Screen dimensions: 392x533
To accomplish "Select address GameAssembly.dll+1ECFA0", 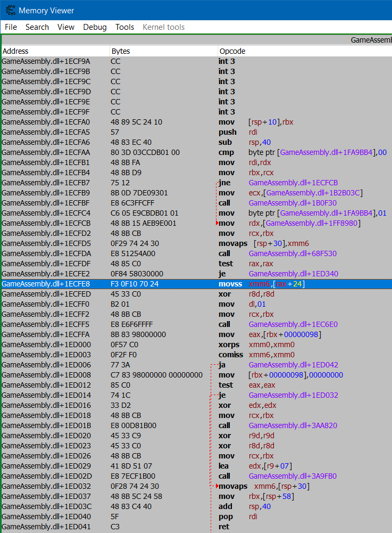I will tap(46, 122).
